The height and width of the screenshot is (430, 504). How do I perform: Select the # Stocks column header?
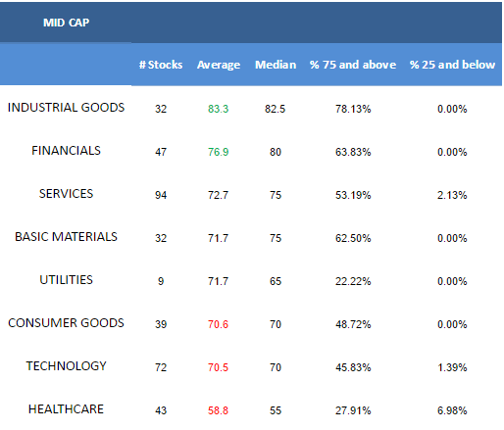pos(161,65)
